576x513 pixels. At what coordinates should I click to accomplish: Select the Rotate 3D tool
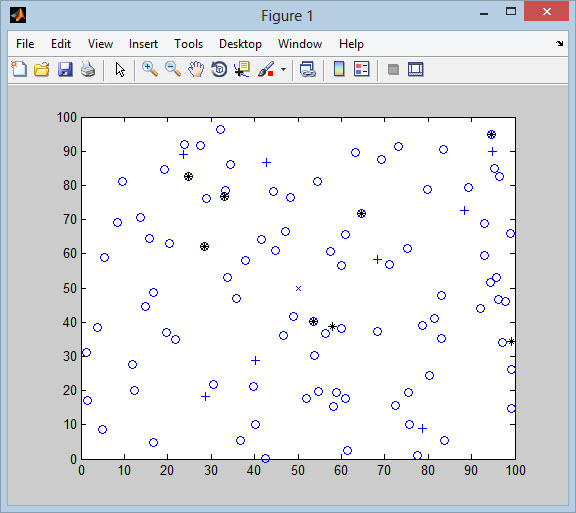click(x=219, y=69)
